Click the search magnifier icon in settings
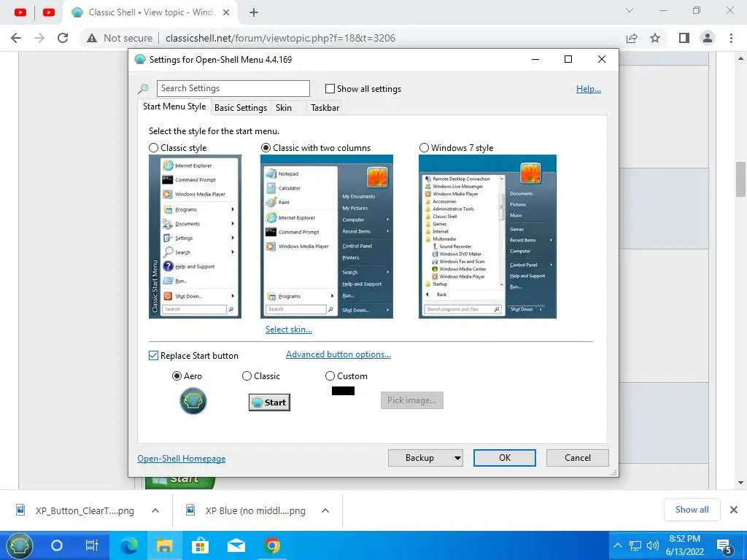This screenshot has width=747, height=560. (143, 88)
